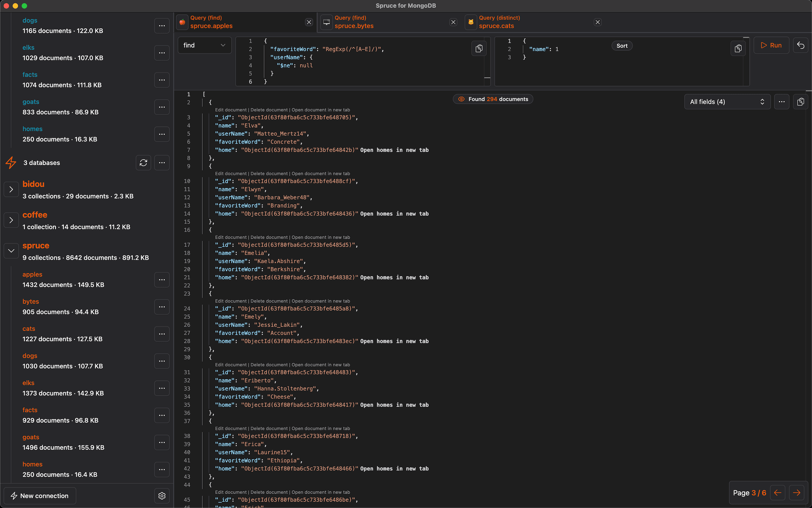This screenshot has height=508, width=812.
Task: Open options menu for apples collection
Action: (162, 279)
